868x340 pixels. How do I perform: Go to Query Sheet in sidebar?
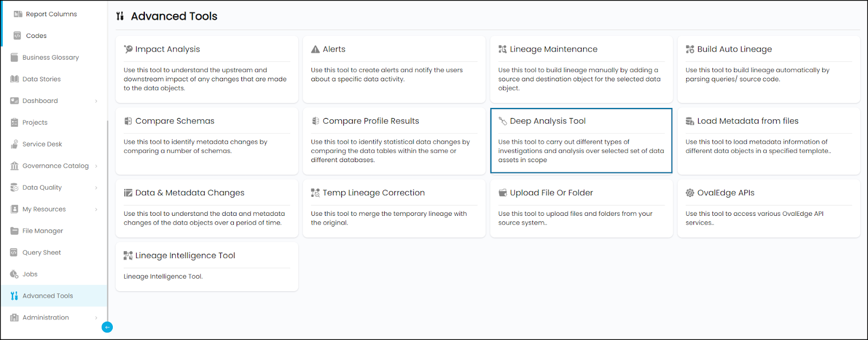pos(41,253)
